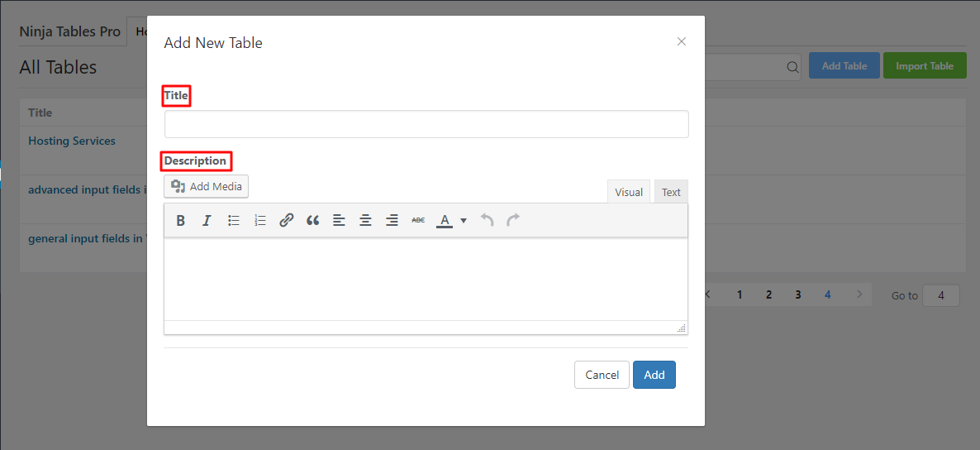
Task: Align text right in the editor
Action: coord(392,221)
